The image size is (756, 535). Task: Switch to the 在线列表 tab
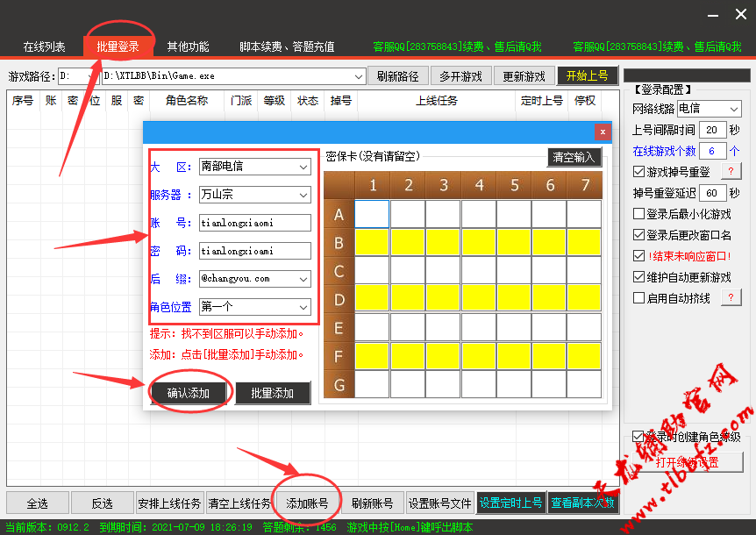click(x=44, y=46)
